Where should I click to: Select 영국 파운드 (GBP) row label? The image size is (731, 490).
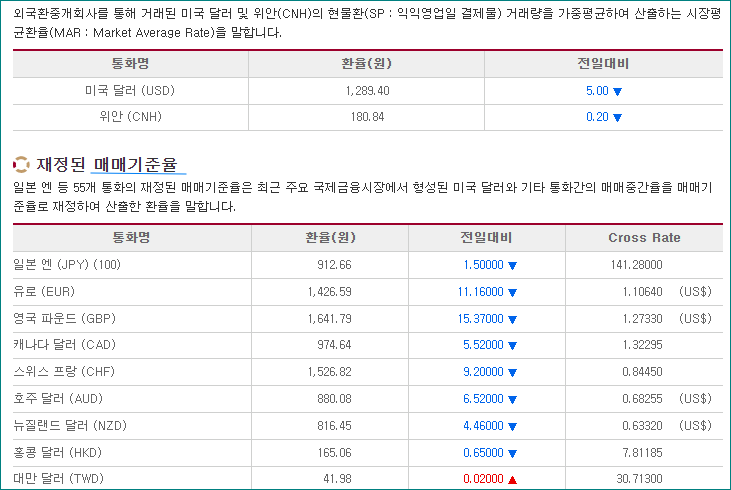[x=64, y=319]
